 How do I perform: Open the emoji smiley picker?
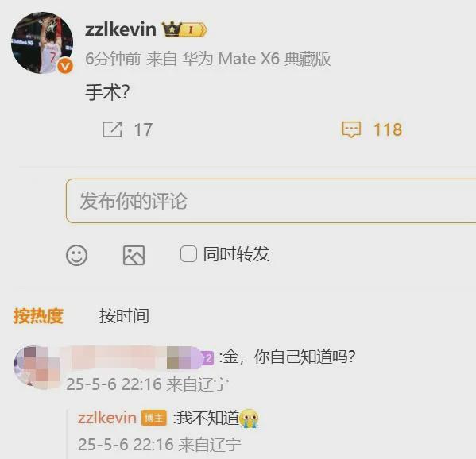point(76,255)
